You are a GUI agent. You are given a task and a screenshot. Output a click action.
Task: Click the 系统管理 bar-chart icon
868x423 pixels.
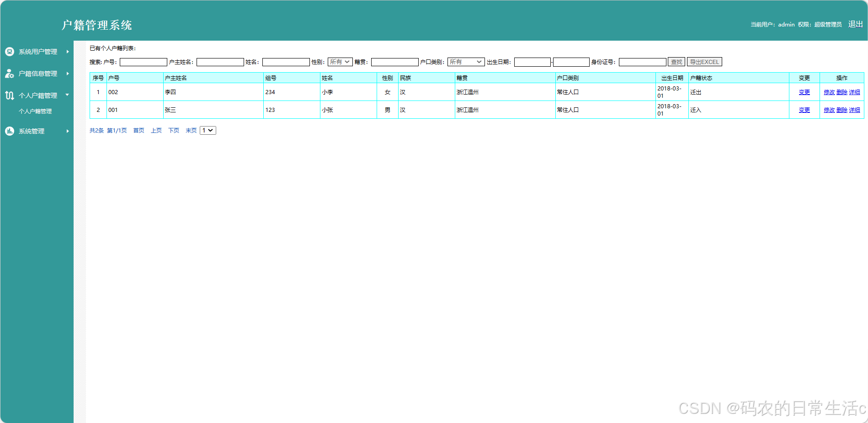9,131
